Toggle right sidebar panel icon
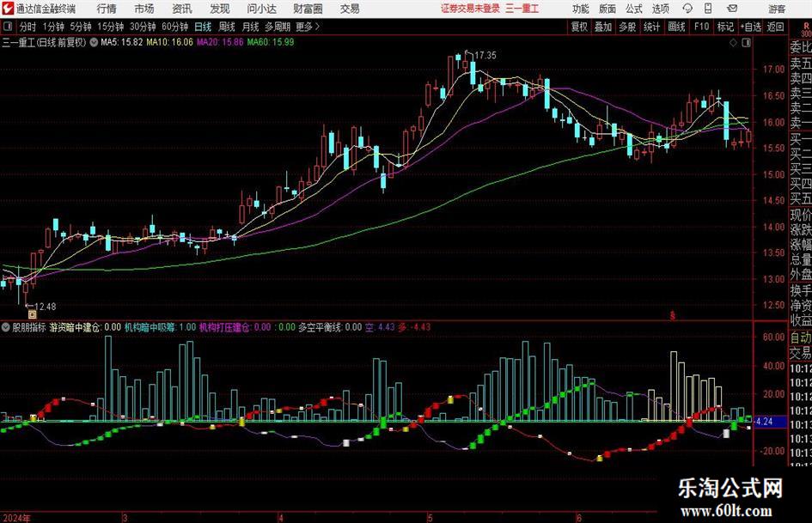This screenshot has height=523, width=812. point(746,43)
